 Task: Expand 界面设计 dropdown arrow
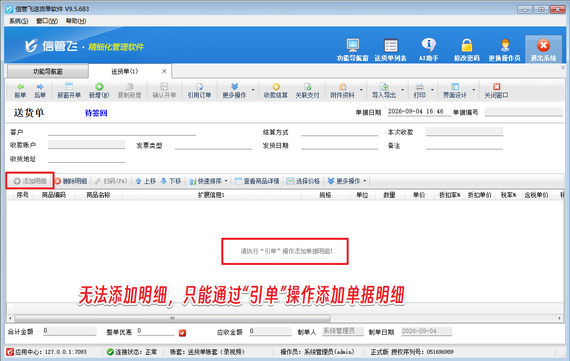pos(474,90)
